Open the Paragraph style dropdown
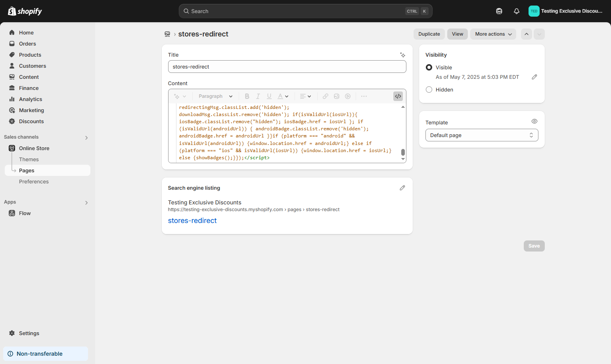 click(x=216, y=96)
